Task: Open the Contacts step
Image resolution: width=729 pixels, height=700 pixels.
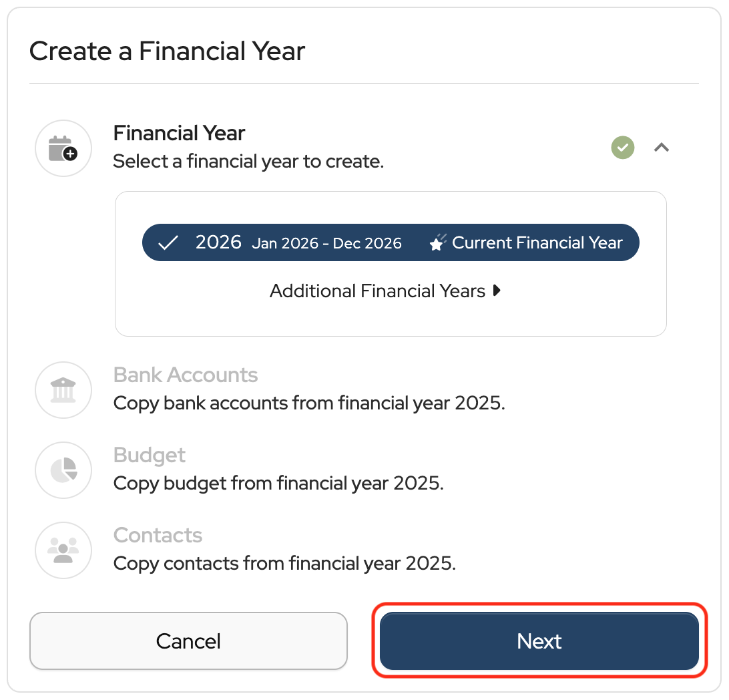Action: [x=158, y=535]
